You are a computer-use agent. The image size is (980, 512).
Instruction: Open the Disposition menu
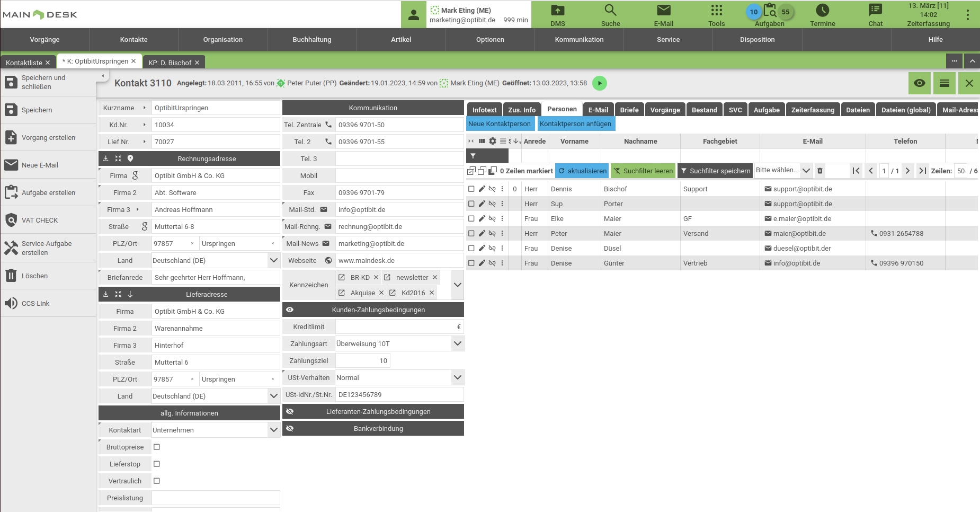(x=758, y=40)
